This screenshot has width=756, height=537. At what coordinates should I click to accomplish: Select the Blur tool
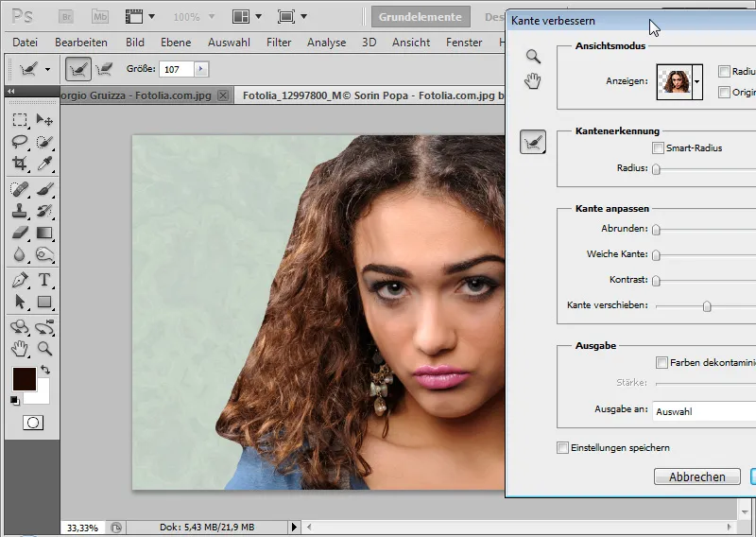pyautogui.click(x=20, y=254)
